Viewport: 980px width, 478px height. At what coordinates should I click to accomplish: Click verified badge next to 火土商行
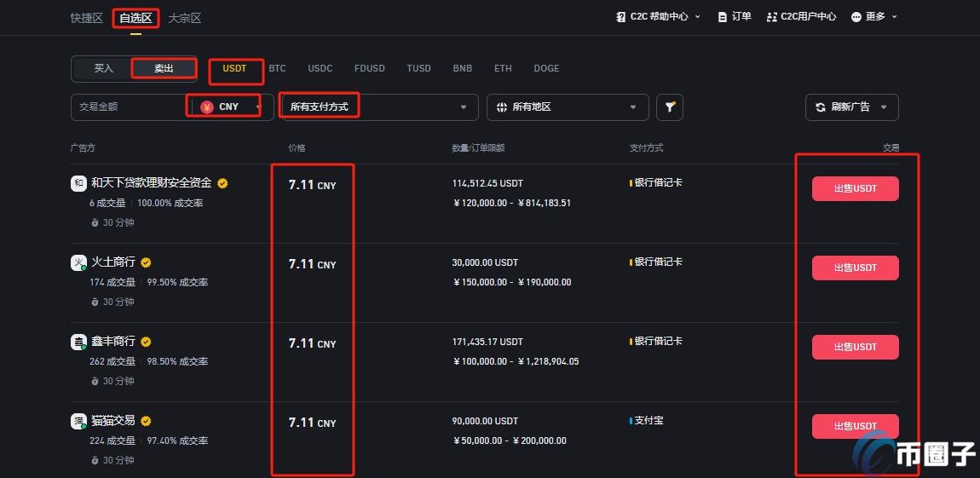146,262
